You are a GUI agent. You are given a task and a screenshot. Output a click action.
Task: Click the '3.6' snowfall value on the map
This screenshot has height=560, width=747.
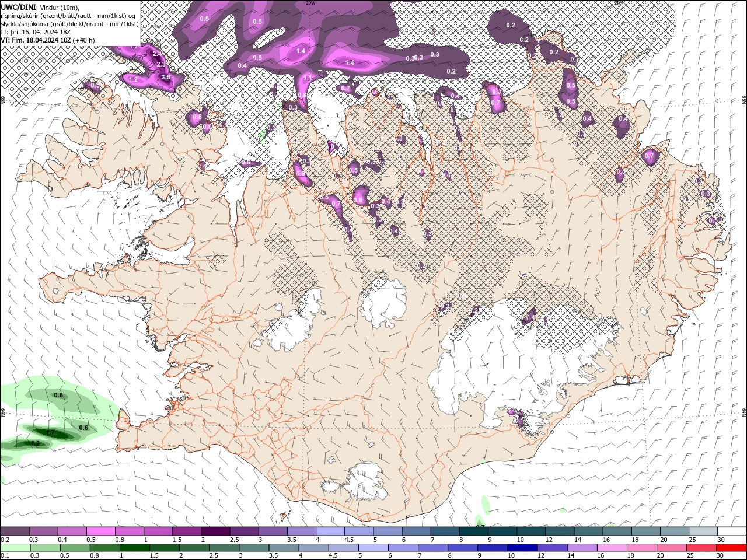point(166,77)
